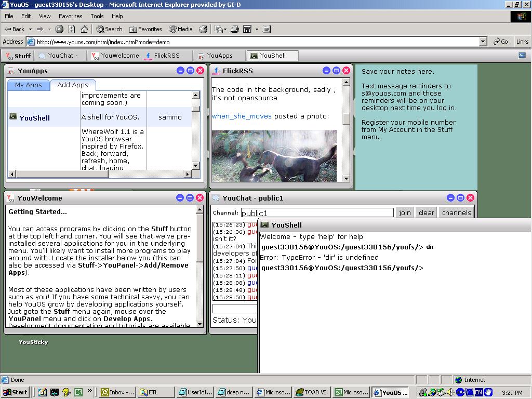Viewport: 532px width, 399px height.
Task: Click the YouSticky desktop label
Action: coord(33,342)
